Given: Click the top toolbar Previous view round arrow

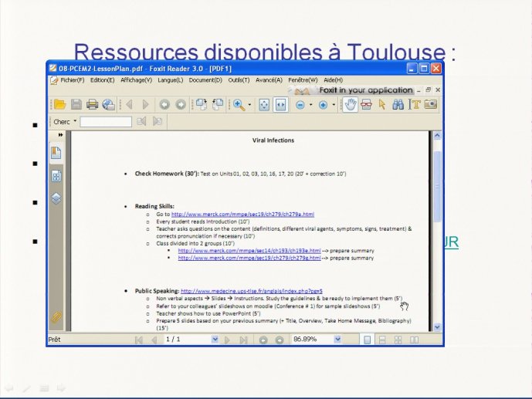Looking at the screenshot, I should tap(164, 105).
